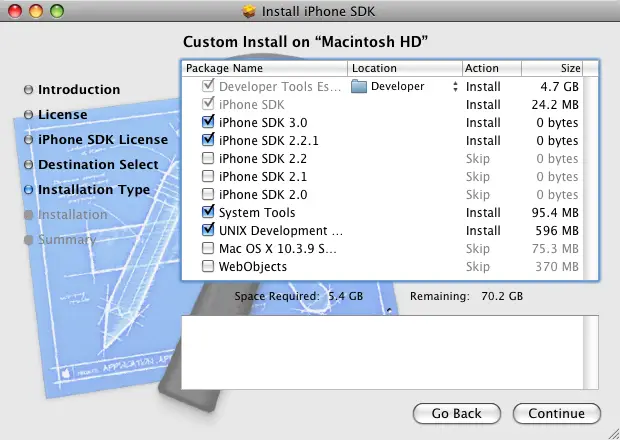Select the Introduction step in sidebar
This screenshot has width=620, height=440.
(79, 90)
